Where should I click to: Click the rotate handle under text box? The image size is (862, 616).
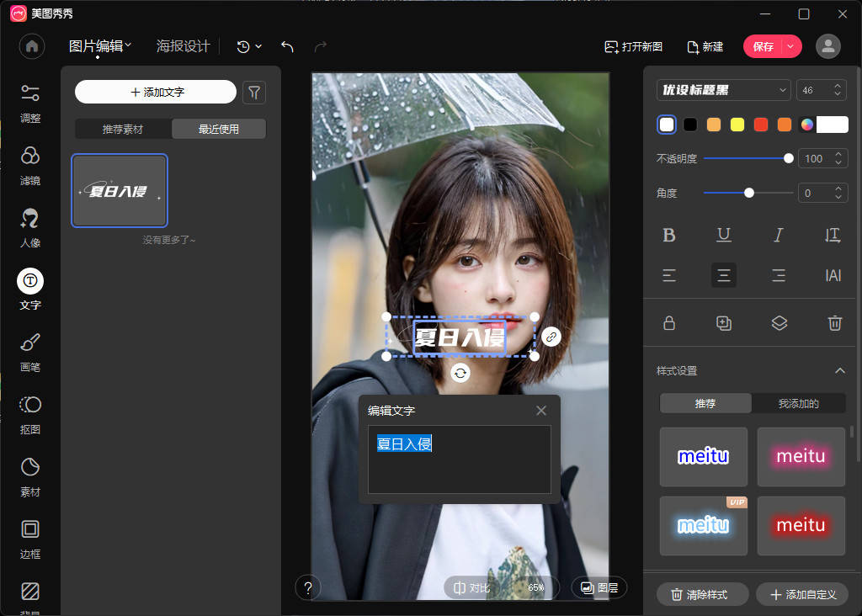pyautogui.click(x=460, y=373)
